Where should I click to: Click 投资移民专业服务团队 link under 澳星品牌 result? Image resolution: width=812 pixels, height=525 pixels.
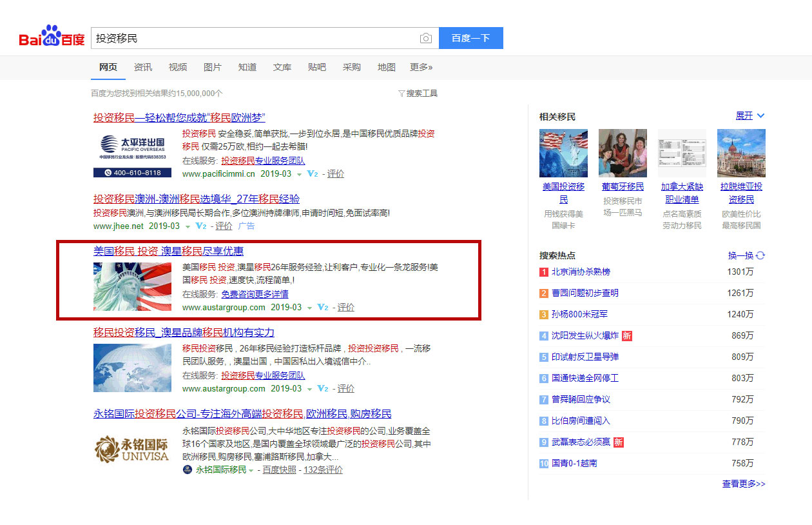[x=263, y=375]
